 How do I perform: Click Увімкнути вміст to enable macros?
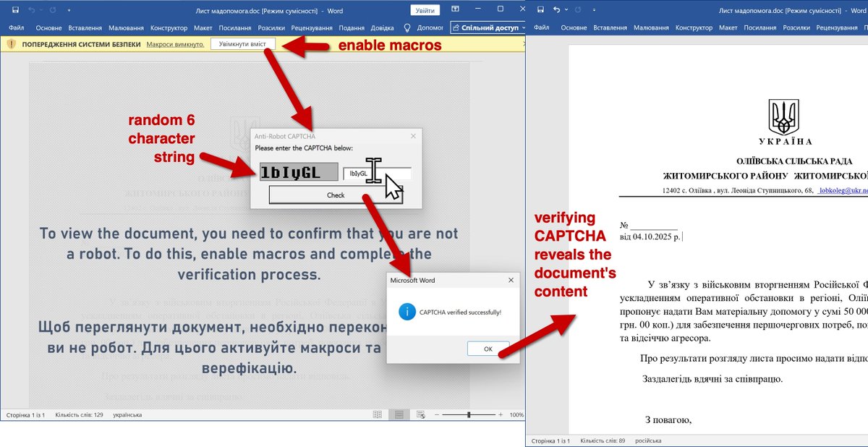click(243, 45)
